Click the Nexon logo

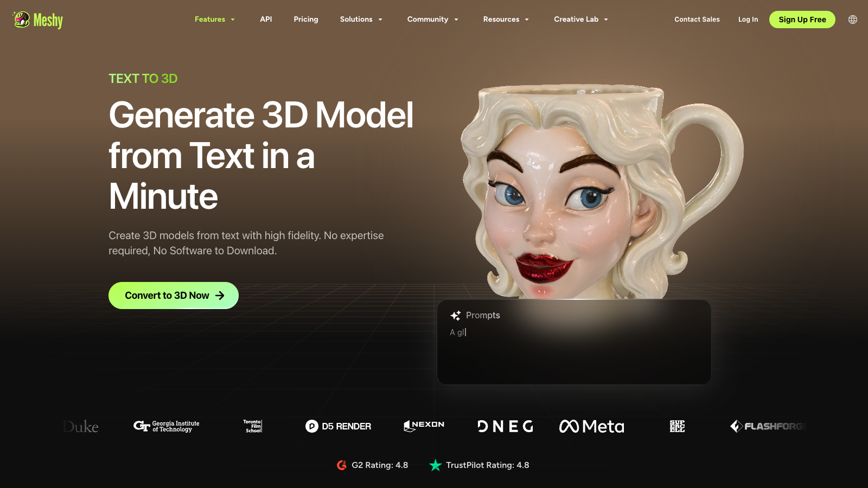coord(424,426)
